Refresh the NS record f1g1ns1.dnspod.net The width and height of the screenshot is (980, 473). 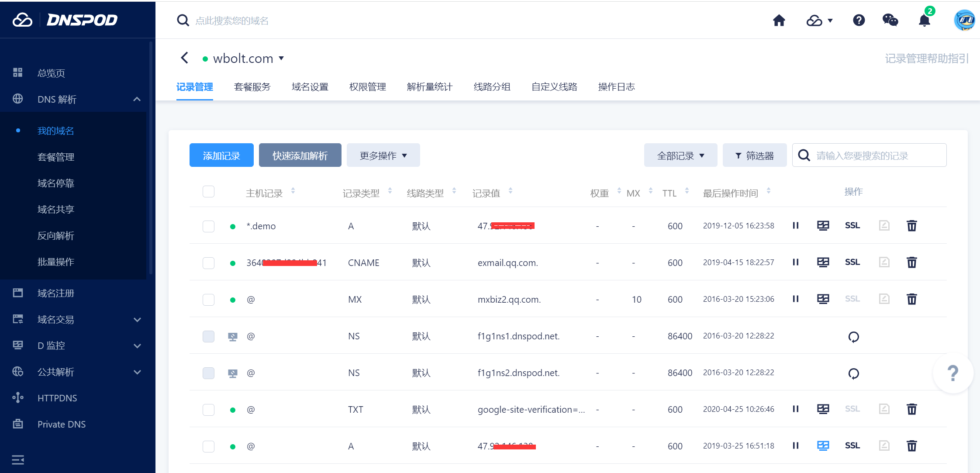854,337
